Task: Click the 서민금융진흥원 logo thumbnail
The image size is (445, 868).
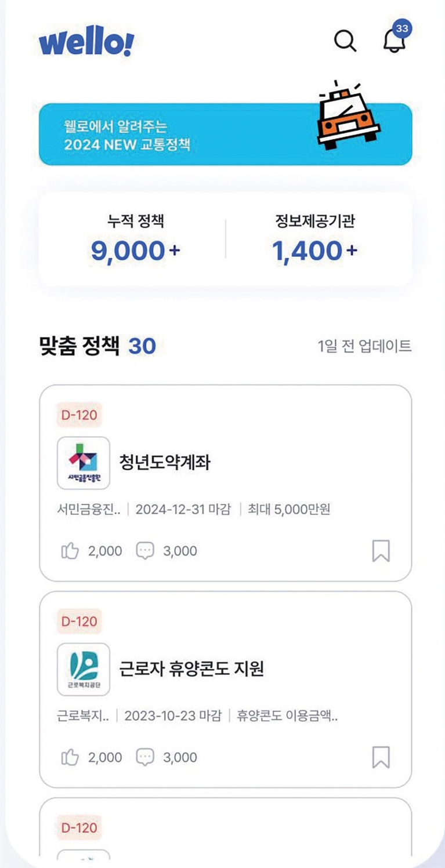Action: tap(84, 463)
